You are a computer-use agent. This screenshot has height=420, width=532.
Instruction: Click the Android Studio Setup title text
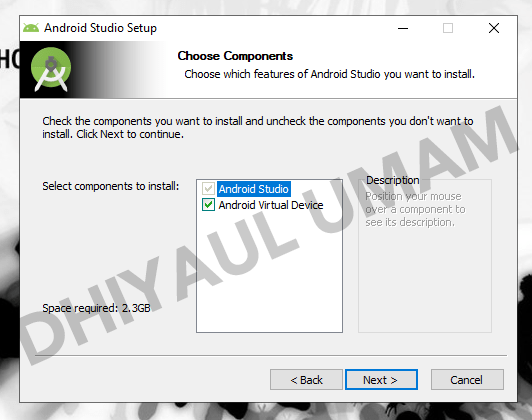100,28
